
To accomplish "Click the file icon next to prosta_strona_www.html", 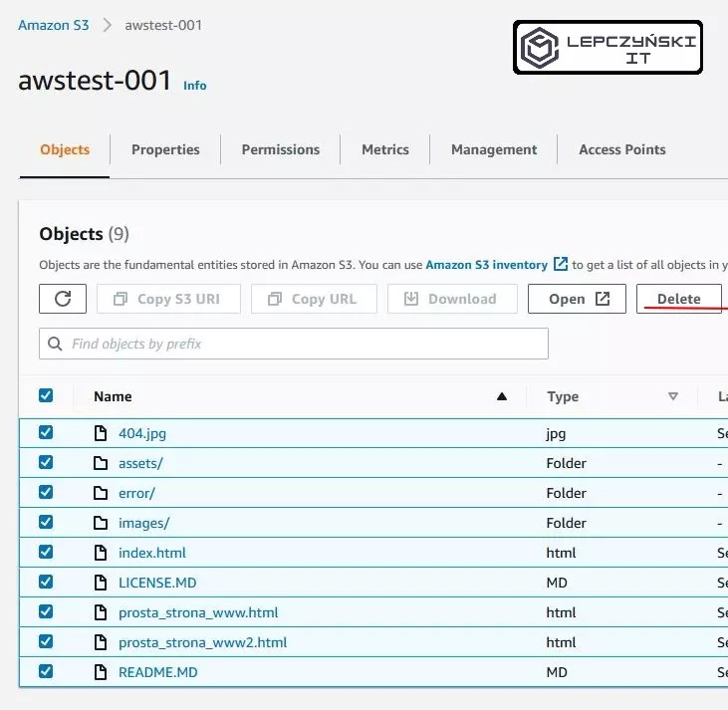I will click(101, 612).
